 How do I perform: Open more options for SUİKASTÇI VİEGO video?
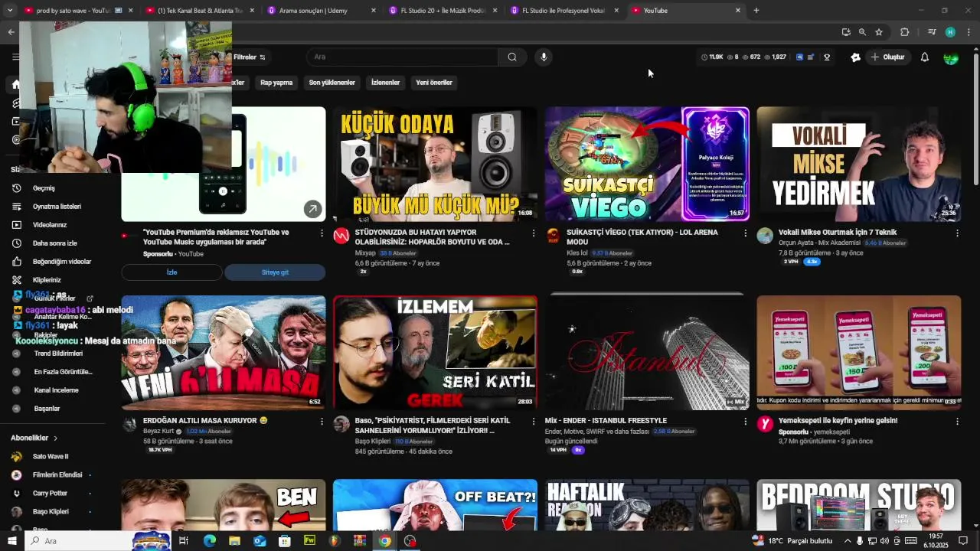745,233
